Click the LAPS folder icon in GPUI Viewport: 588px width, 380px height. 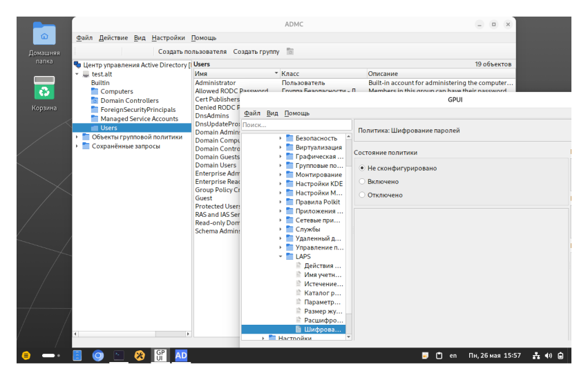pos(290,256)
